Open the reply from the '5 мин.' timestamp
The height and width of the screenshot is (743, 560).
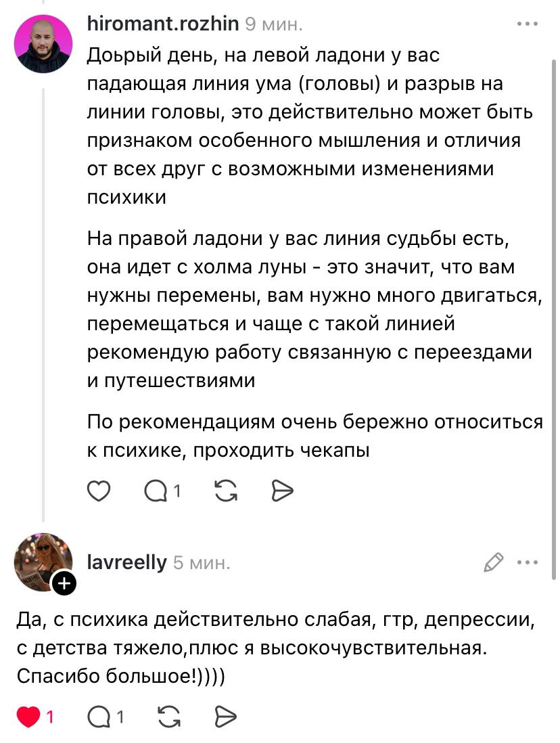click(x=202, y=562)
